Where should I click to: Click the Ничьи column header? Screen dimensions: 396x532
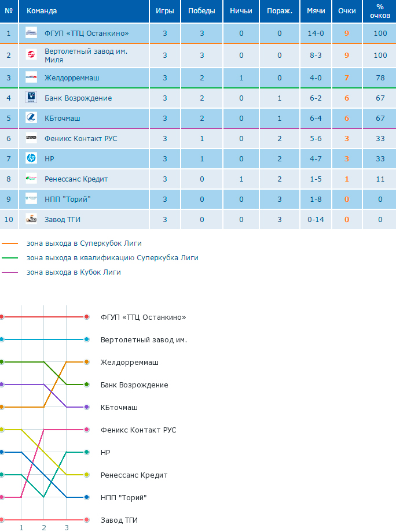241,11
